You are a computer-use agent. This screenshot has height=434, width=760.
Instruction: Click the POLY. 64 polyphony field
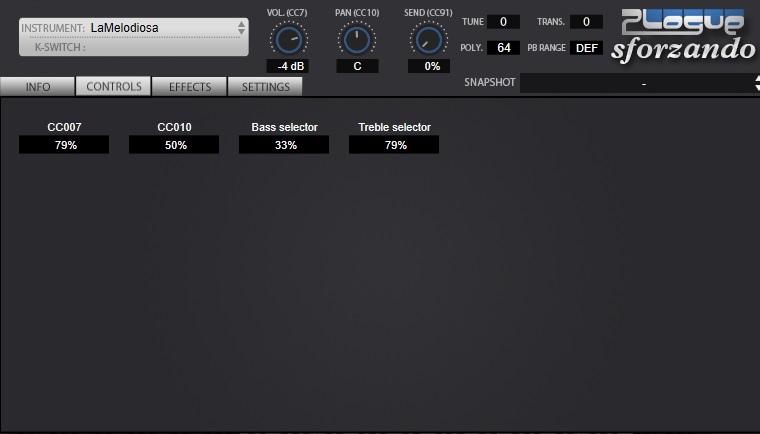503,48
